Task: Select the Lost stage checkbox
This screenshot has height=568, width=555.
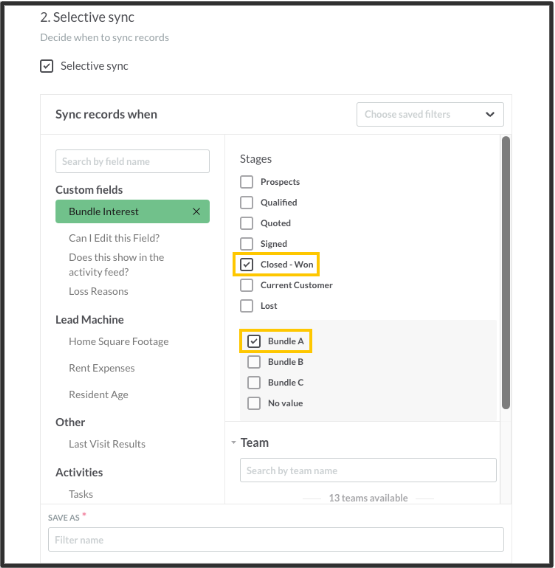Action: click(x=247, y=306)
